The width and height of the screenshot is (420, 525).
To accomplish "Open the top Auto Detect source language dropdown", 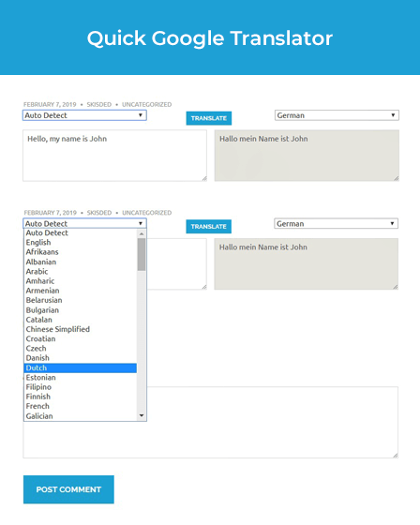I will pyautogui.click(x=84, y=115).
